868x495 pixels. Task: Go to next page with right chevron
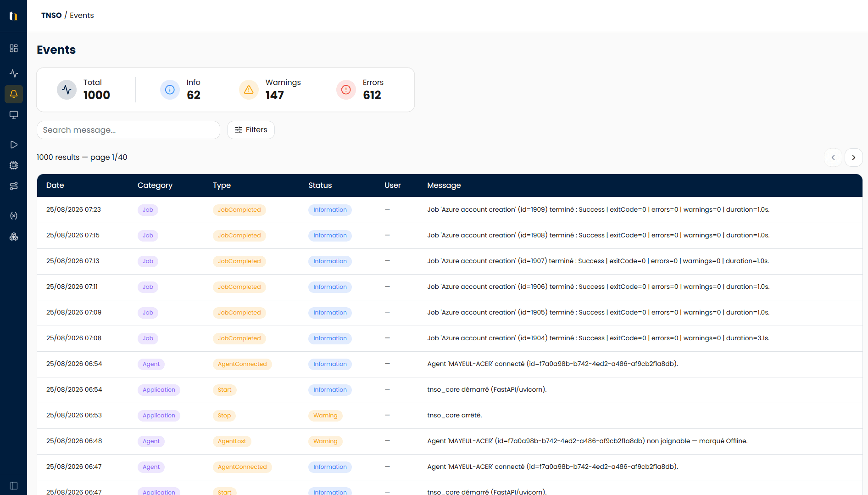853,157
